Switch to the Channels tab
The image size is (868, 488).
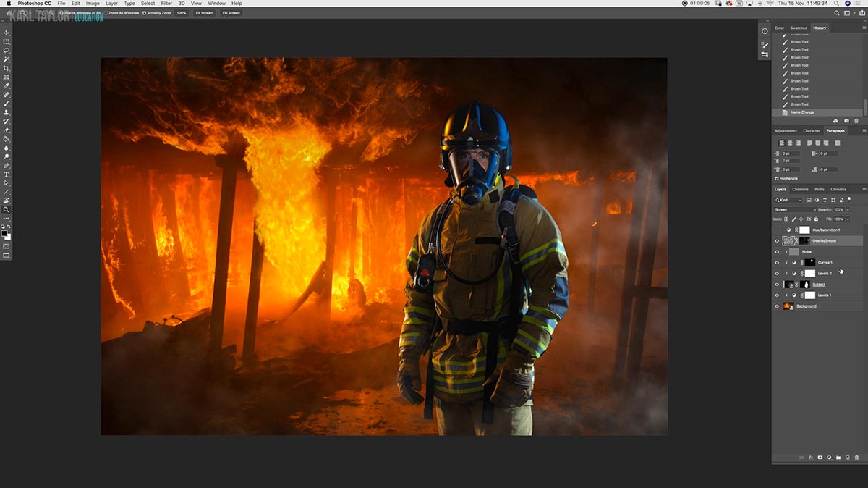click(800, 189)
